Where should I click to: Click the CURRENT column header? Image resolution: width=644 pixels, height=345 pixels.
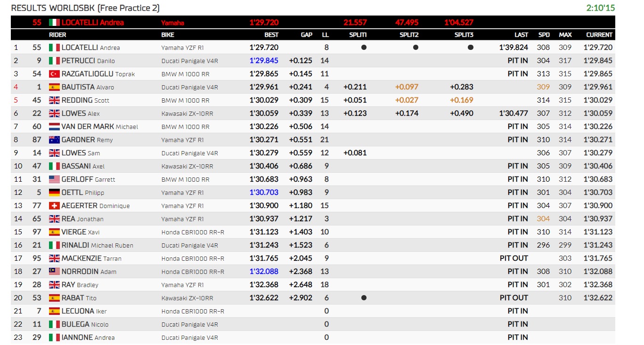599,35
